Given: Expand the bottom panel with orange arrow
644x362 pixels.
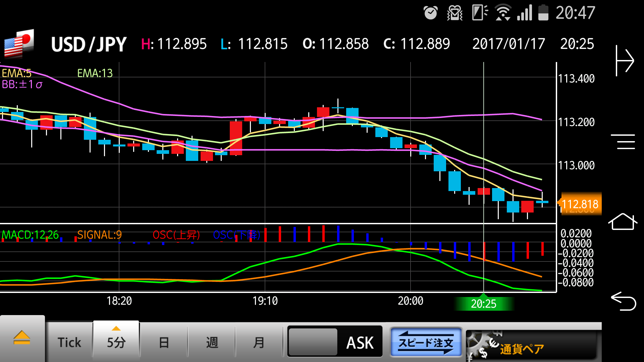Looking at the screenshot, I should tap(22, 338).
